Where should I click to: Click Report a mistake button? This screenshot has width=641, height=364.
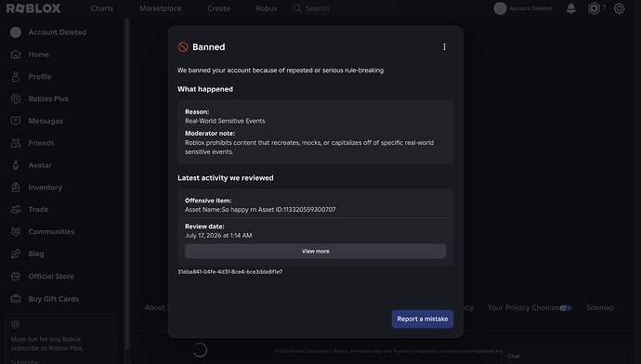pos(423,319)
